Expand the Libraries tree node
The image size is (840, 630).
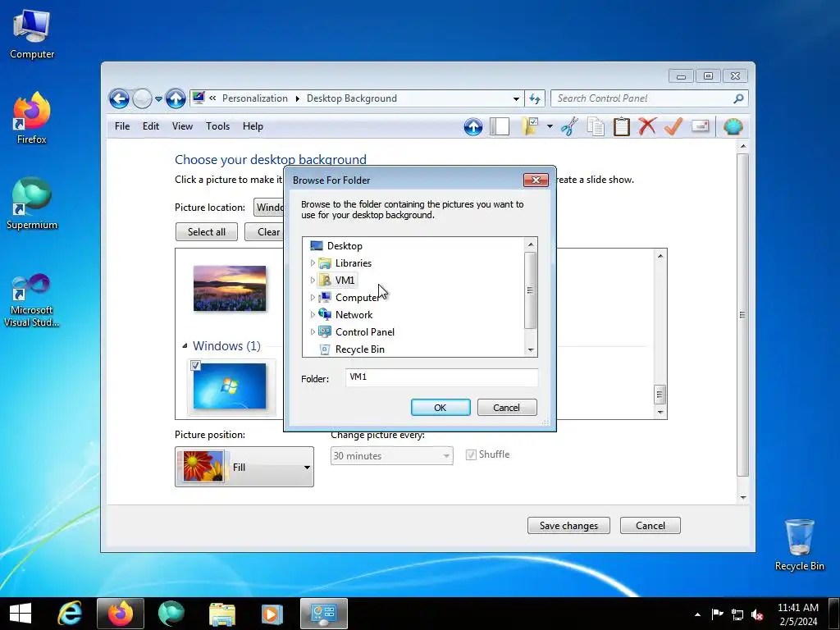coord(313,263)
